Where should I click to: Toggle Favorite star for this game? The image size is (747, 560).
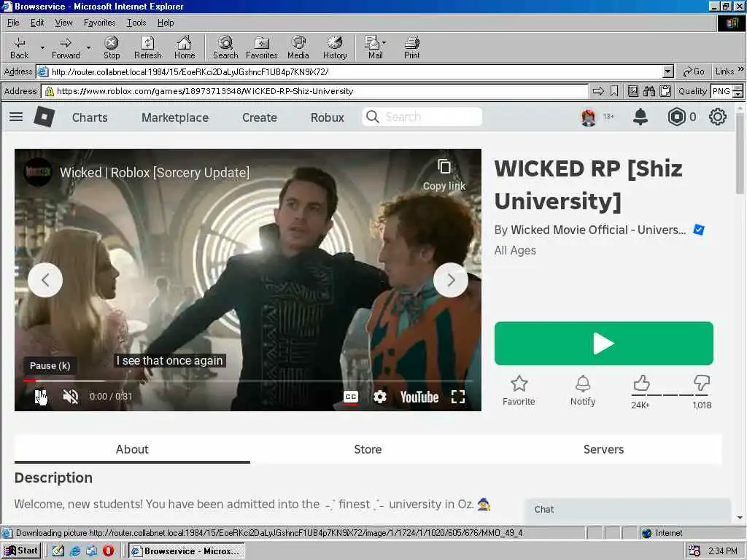pos(519,384)
